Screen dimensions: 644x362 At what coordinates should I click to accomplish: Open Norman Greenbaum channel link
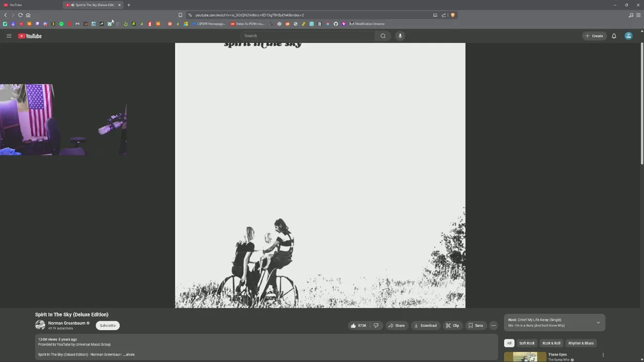click(x=66, y=323)
